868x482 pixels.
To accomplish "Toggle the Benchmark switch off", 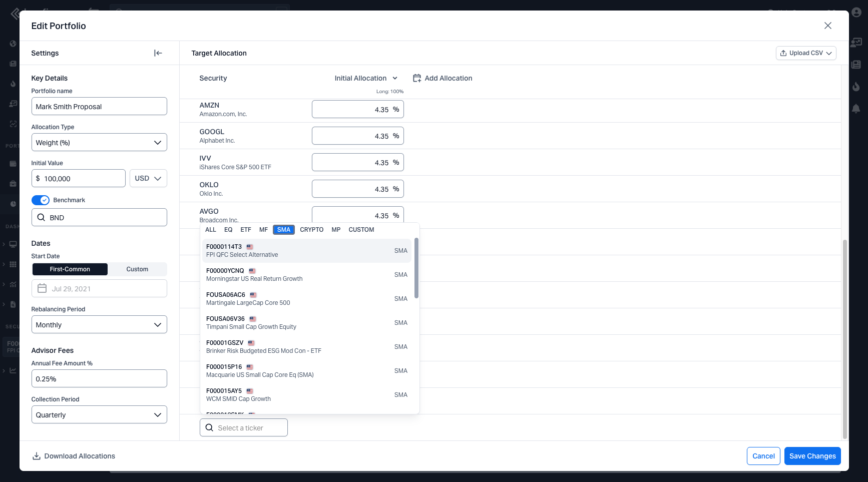I will click(41, 200).
